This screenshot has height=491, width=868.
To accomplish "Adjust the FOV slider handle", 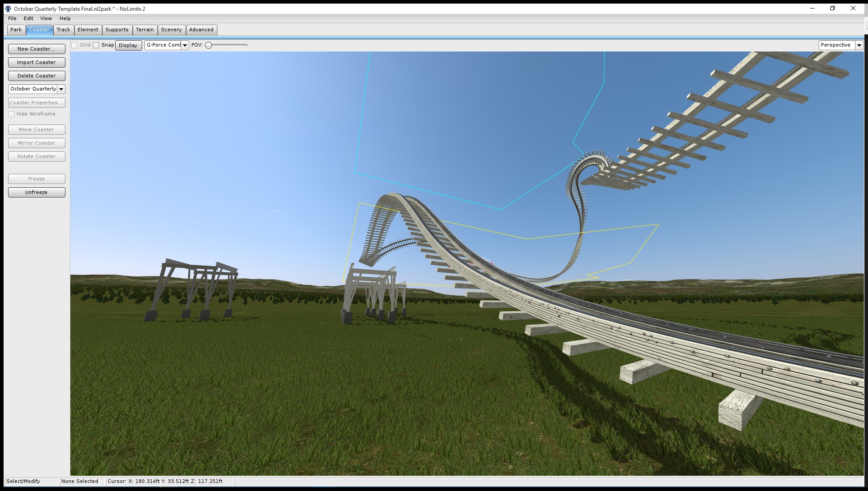I will coord(208,45).
